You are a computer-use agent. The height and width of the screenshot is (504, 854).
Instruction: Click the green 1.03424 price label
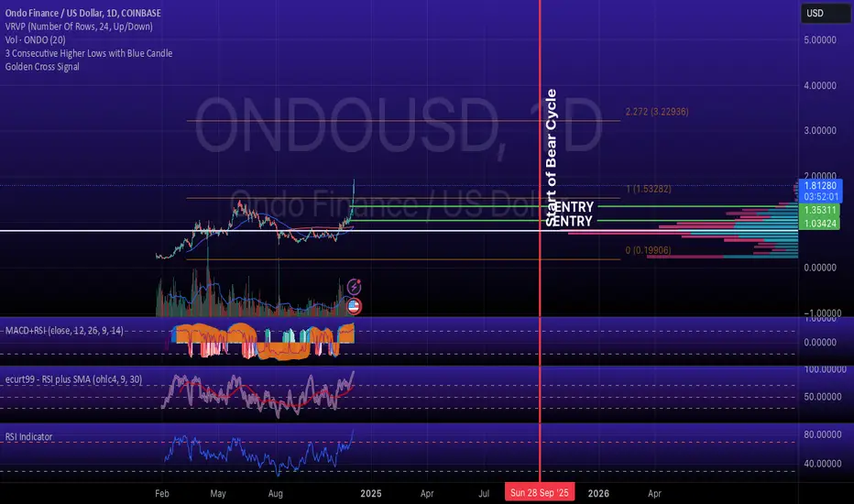coord(820,224)
